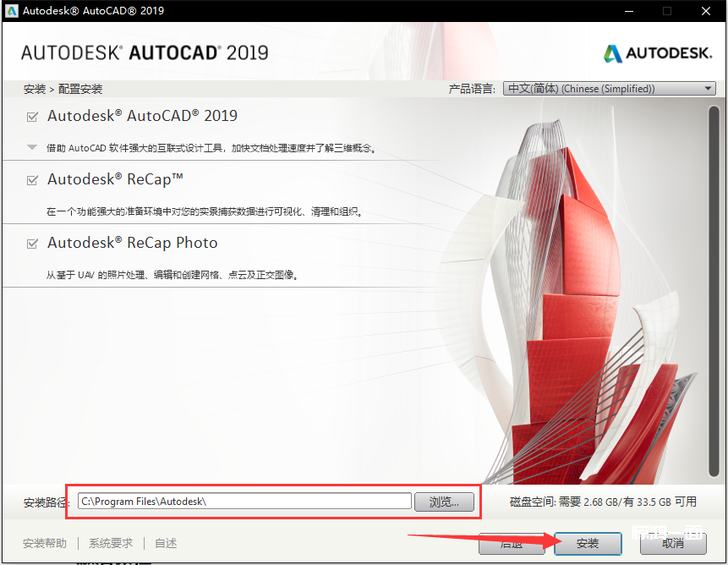Toggle the Autodesk ReCap checkbox
This screenshot has height=565, width=728.
pos(33,180)
